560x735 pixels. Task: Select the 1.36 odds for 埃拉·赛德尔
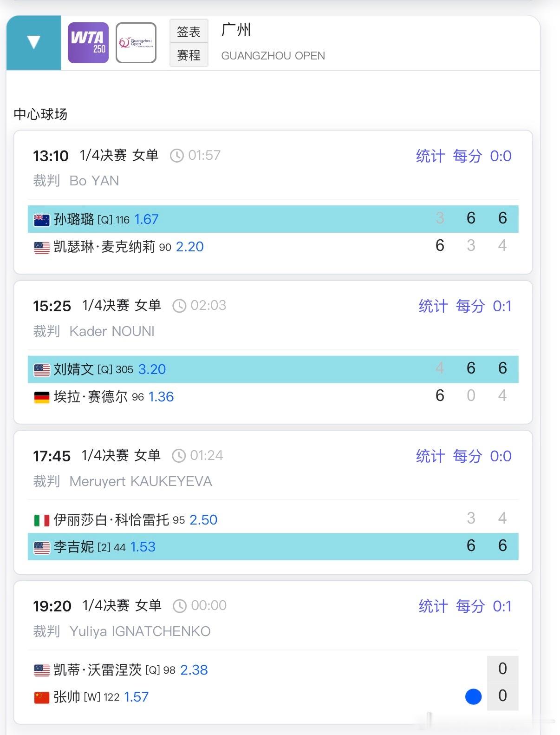(x=161, y=397)
